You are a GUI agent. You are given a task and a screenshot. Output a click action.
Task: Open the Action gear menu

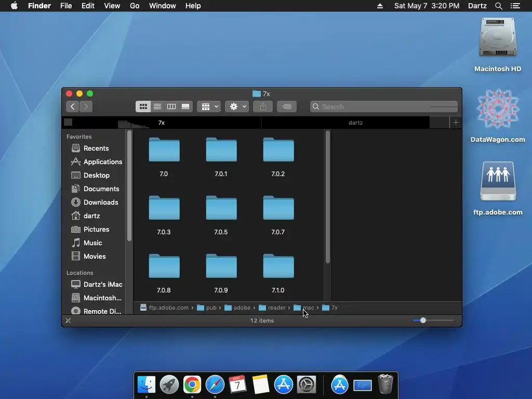click(x=237, y=107)
